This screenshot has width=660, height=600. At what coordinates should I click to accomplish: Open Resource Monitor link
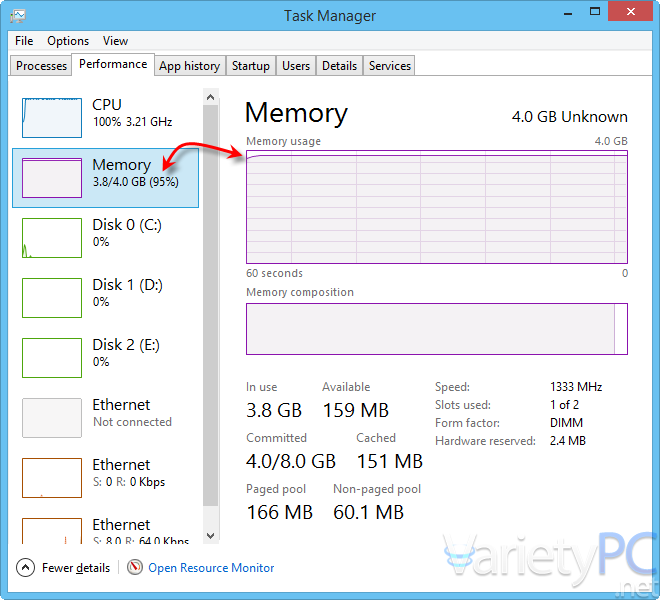[x=211, y=568]
